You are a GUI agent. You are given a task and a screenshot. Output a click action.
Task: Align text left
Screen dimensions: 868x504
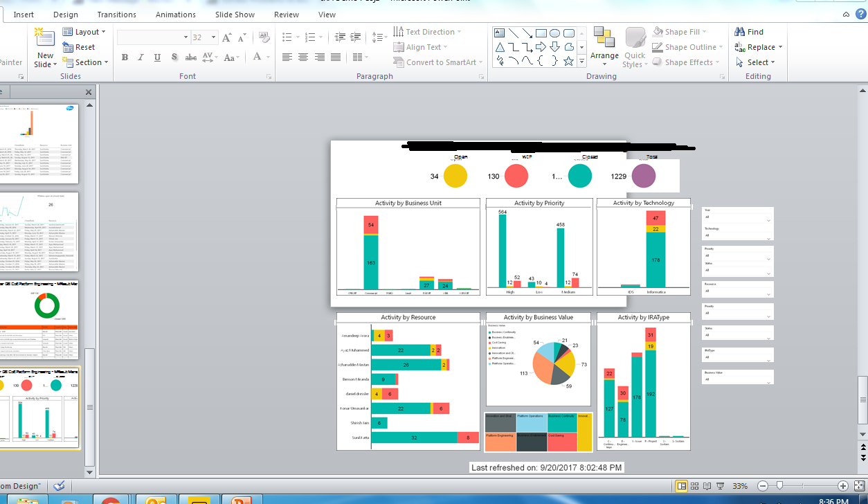click(x=287, y=57)
